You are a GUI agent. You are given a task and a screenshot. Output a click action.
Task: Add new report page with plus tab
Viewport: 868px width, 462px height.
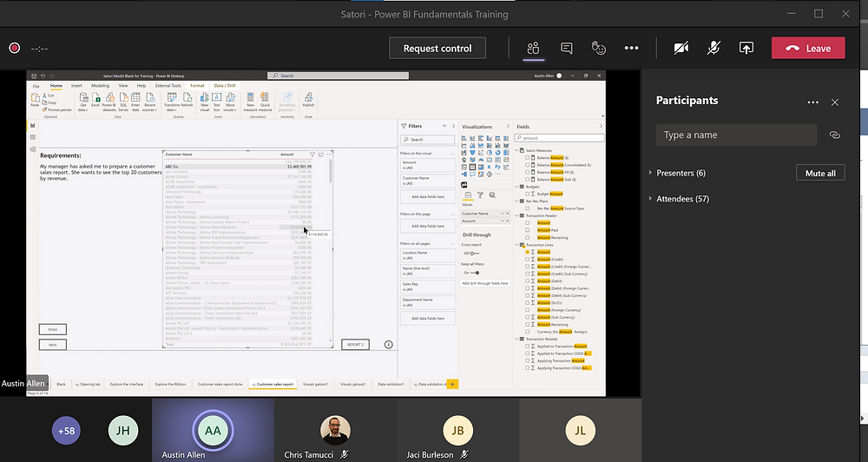[x=452, y=384]
